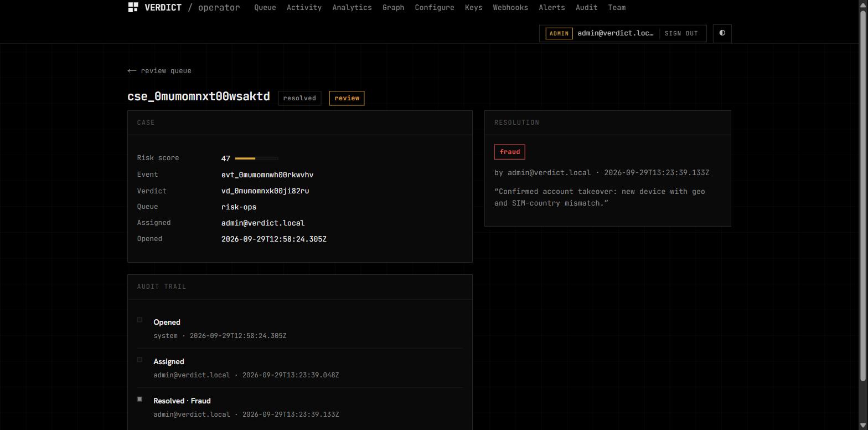Screen dimensions: 868x430
Task: Click the Assigned audit trail marker
Action: 139,360
